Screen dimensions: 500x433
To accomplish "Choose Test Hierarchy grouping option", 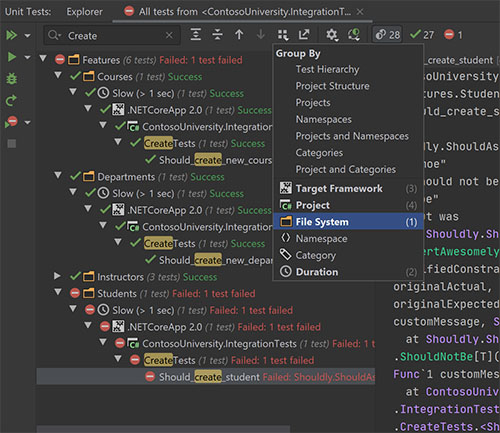I will pos(327,69).
